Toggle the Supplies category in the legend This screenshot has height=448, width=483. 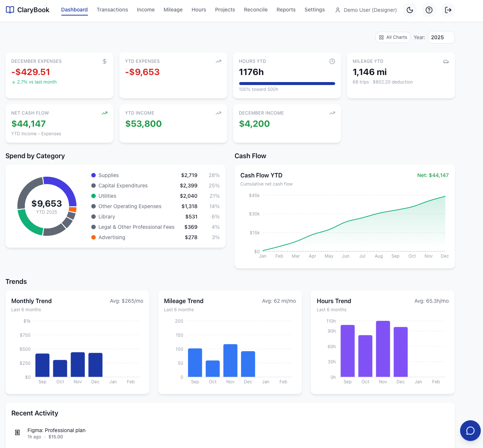coord(108,175)
